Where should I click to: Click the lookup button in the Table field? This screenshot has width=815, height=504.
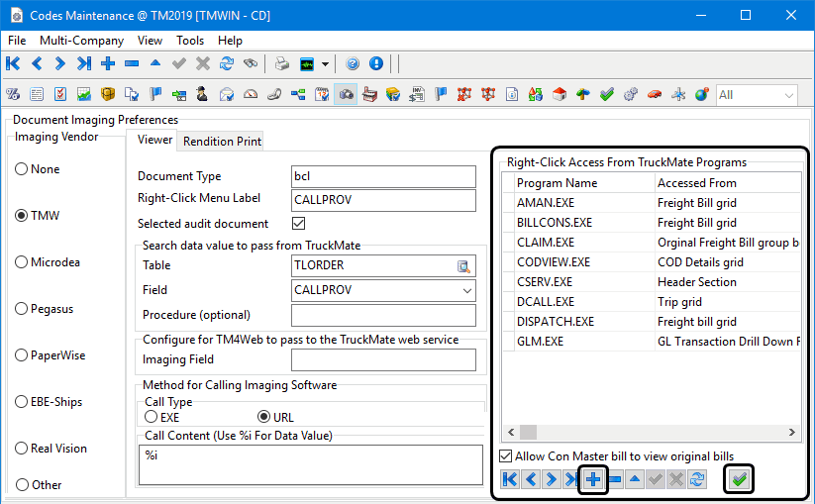click(463, 265)
